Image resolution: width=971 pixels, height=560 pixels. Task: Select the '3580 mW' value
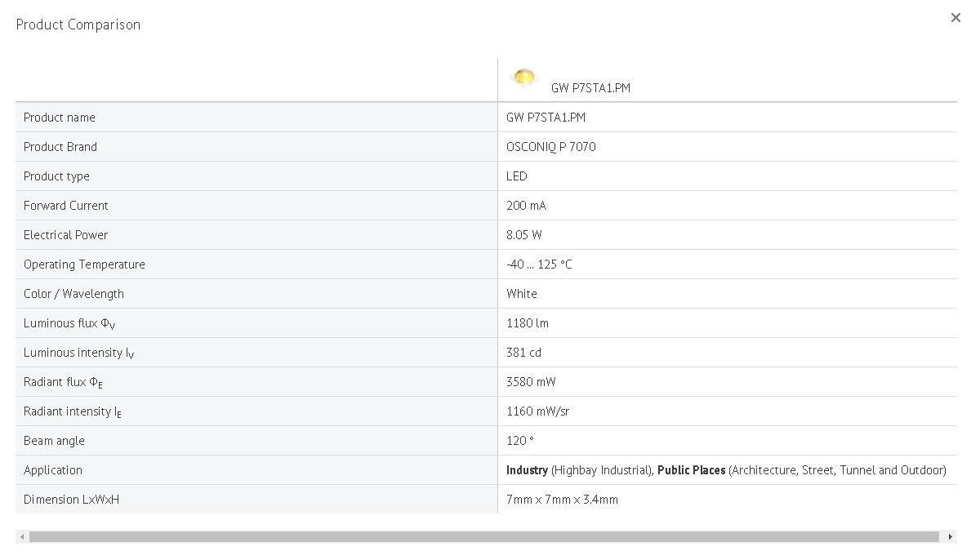[531, 382]
